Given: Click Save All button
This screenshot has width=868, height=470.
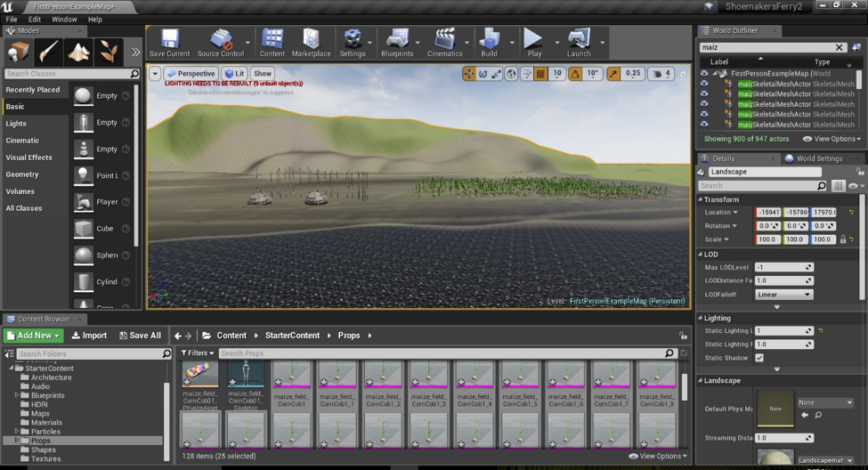Looking at the screenshot, I should 141,336.
